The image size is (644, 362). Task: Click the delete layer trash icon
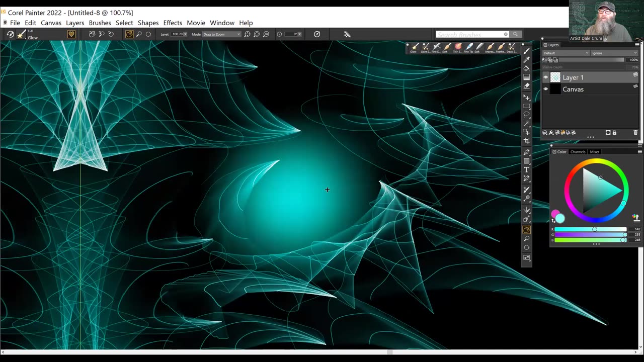coord(635,133)
